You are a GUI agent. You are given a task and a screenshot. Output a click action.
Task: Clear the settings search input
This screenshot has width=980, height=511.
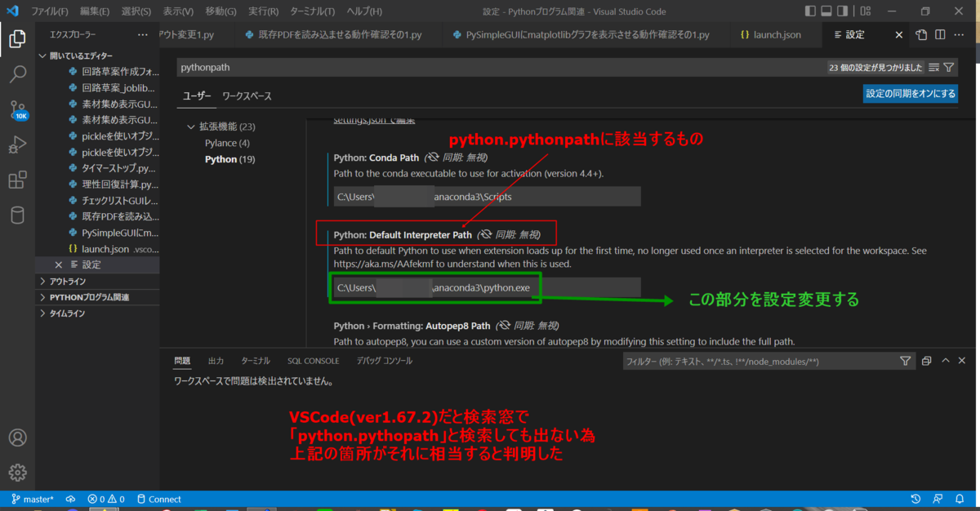coord(933,68)
